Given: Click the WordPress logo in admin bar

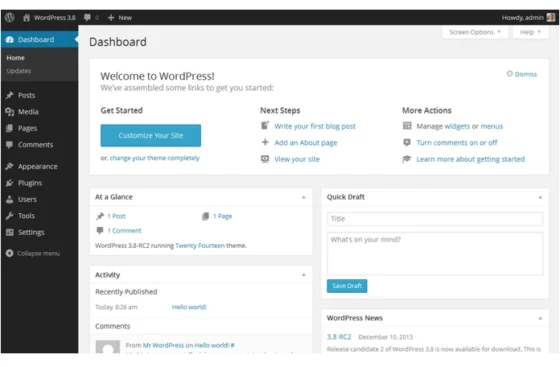Looking at the screenshot, I should pos(10,17).
